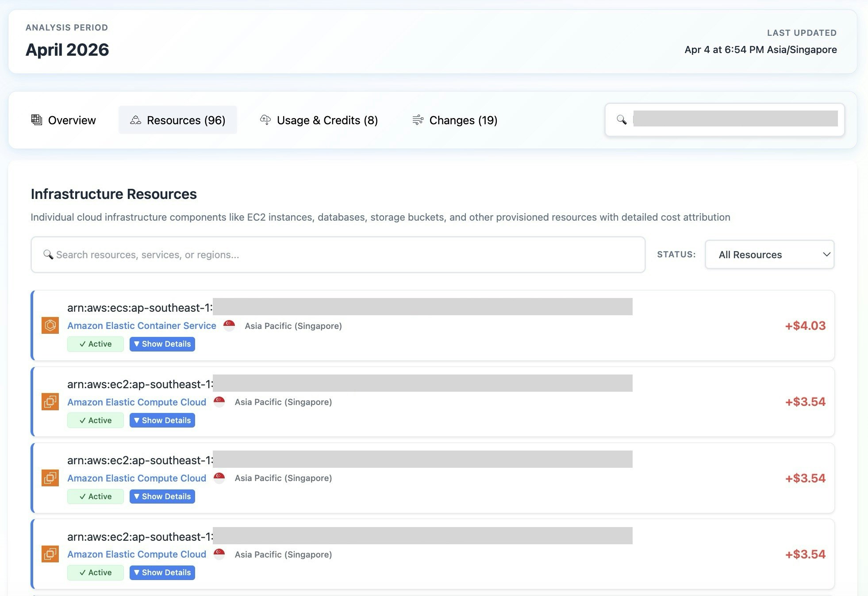Expand Show Details for the ECS resource
The width and height of the screenshot is (868, 596).
tap(162, 344)
